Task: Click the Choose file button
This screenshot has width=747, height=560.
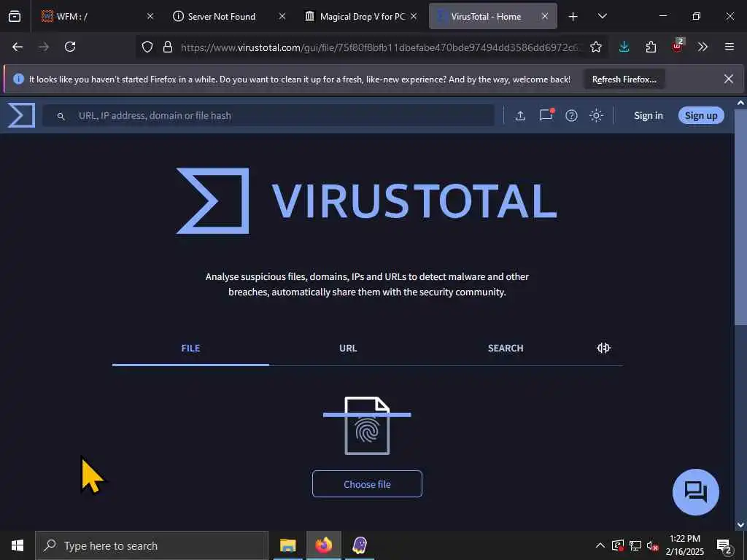Action: pos(367,484)
